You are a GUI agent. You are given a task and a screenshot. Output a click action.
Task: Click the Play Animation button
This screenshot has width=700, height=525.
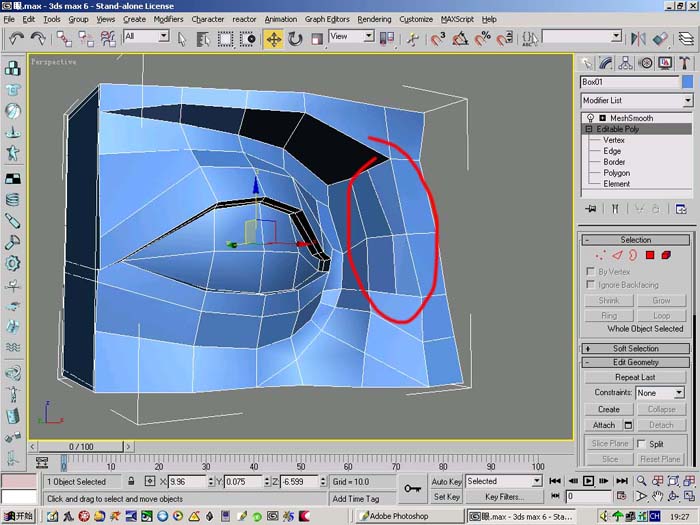pyautogui.click(x=588, y=481)
